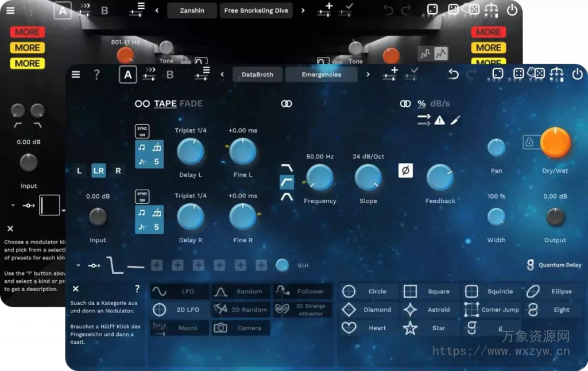Open the modulator routing expander arrow
The width and height of the screenshot is (588, 371).
[x=78, y=265]
